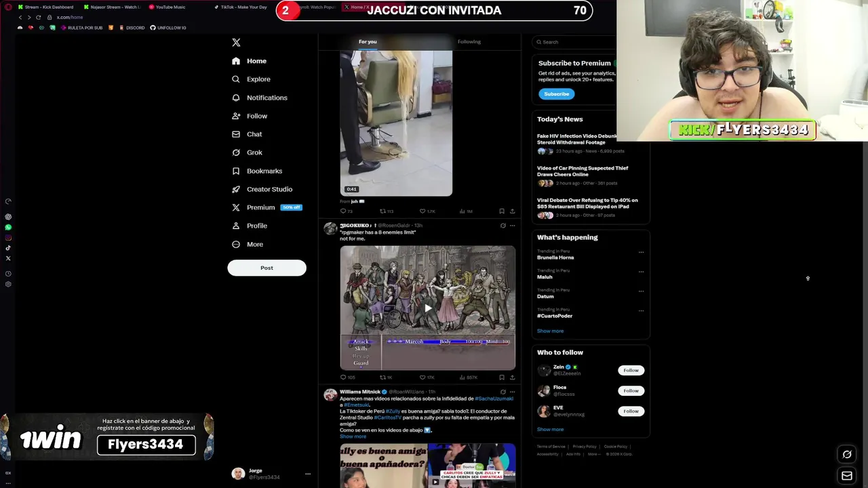Open Terms of Service footer link

551,447
